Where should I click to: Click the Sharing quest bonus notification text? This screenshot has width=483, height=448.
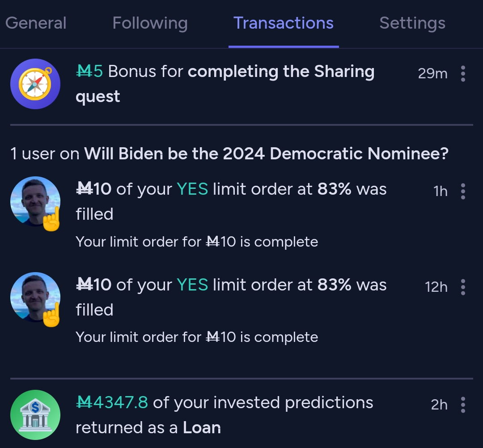(x=225, y=84)
